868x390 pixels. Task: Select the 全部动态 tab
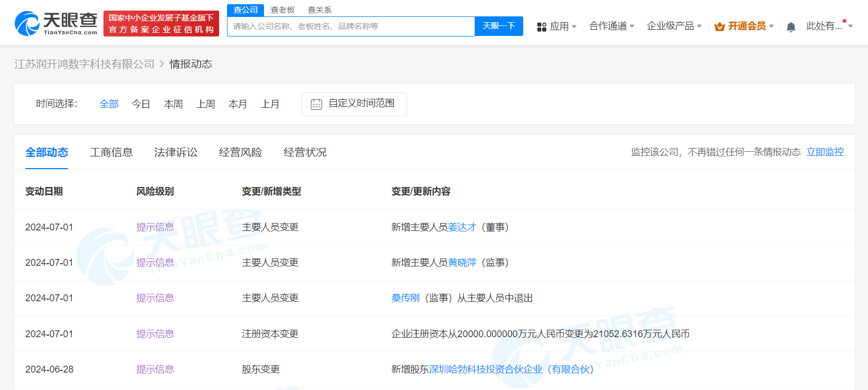tap(46, 152)
